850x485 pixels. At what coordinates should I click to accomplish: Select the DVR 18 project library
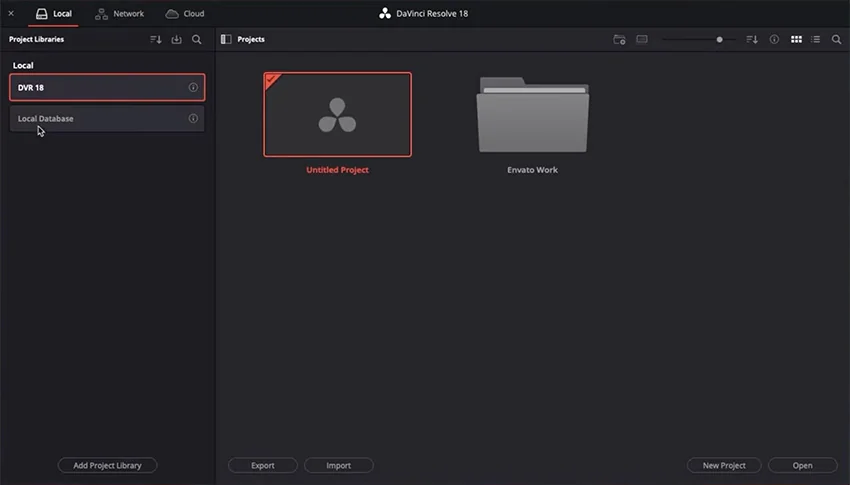(107, 87)
